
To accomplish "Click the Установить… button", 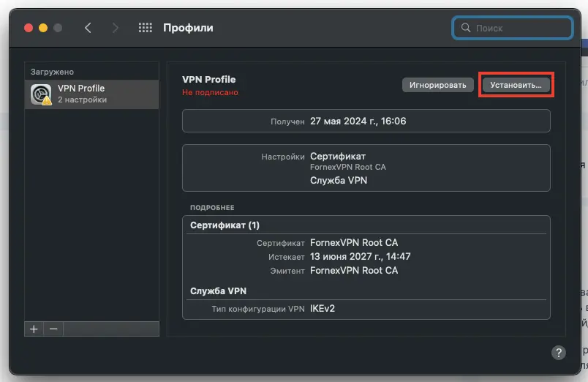I will tap(516, 85).
